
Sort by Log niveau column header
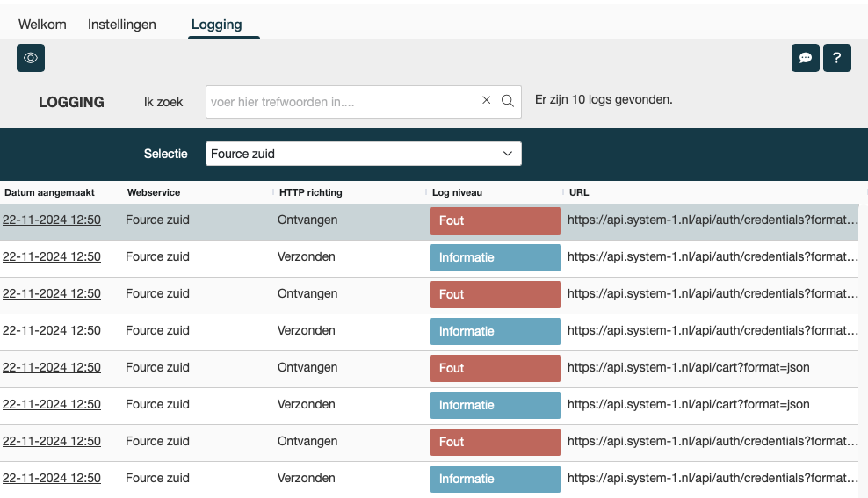tap(457, 192)
